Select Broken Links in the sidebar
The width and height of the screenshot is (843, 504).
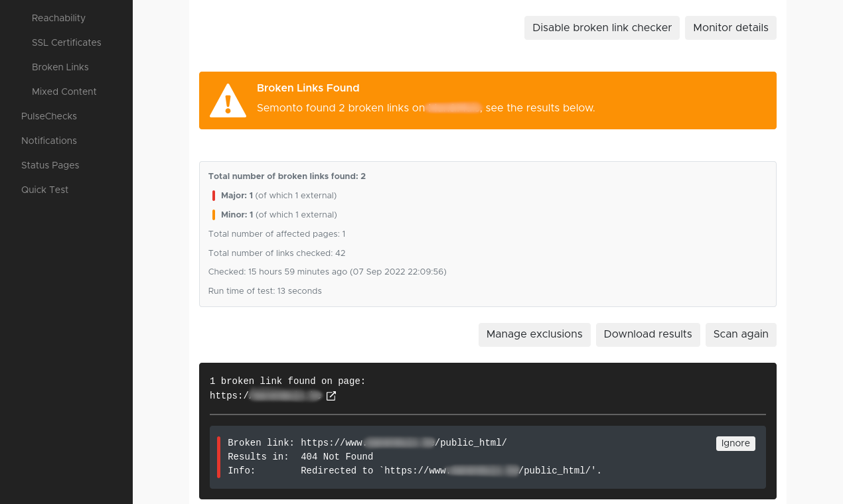pyautogui.click(x=60, y=67)
